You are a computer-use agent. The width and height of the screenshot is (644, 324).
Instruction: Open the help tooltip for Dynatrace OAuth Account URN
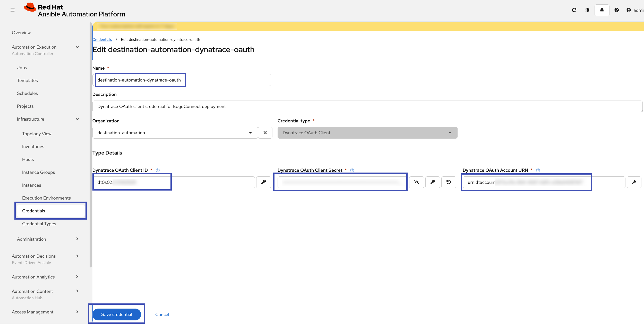538,170
